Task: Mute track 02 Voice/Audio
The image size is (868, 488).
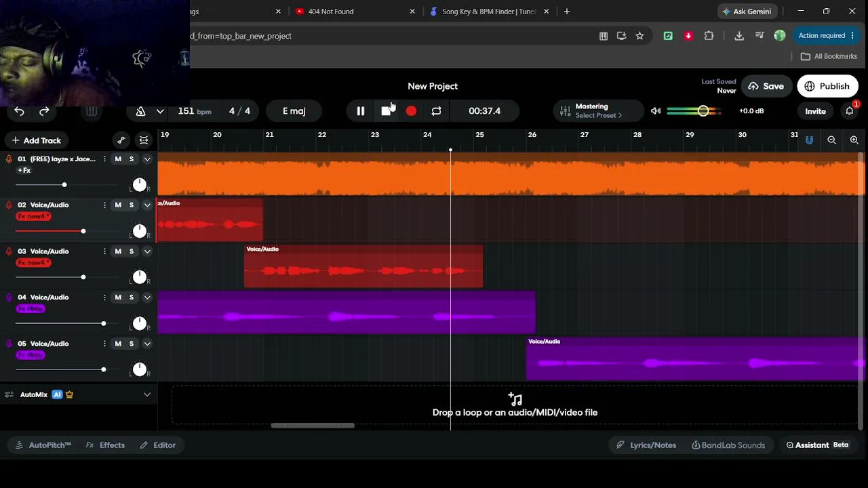Action: pyautogui.click(x=118, y=205)
